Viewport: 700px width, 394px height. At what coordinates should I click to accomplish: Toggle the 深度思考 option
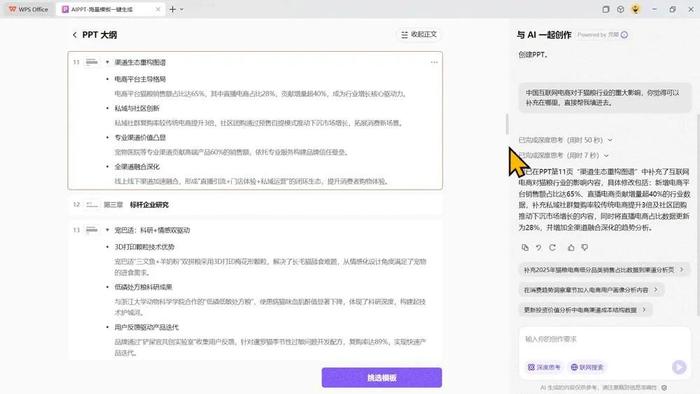(544, 367)
